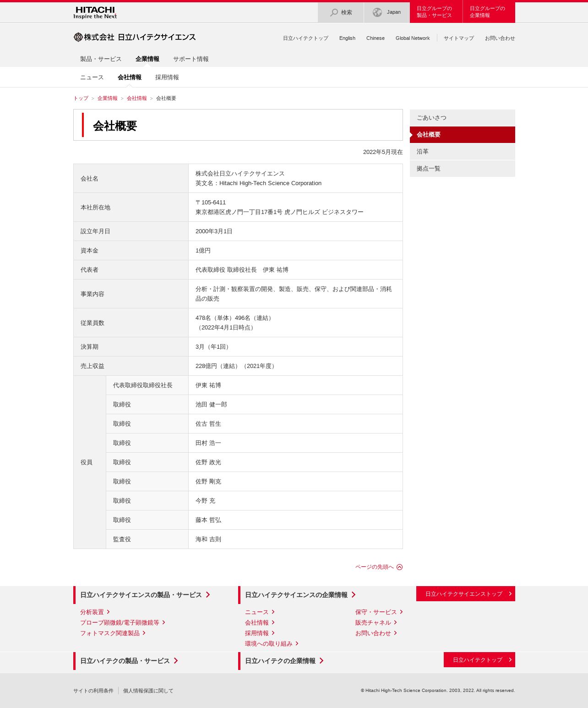Click 藤本 哲弘 director name
This screenshot has width=588, height=708.
pyautogui.click(x=208, y=520)
